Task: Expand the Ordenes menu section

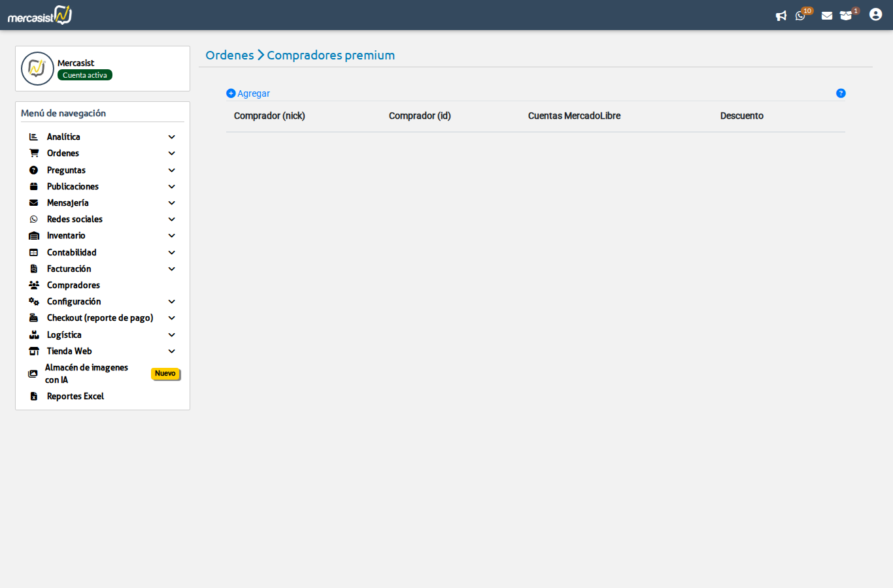Action: (171, 153)
